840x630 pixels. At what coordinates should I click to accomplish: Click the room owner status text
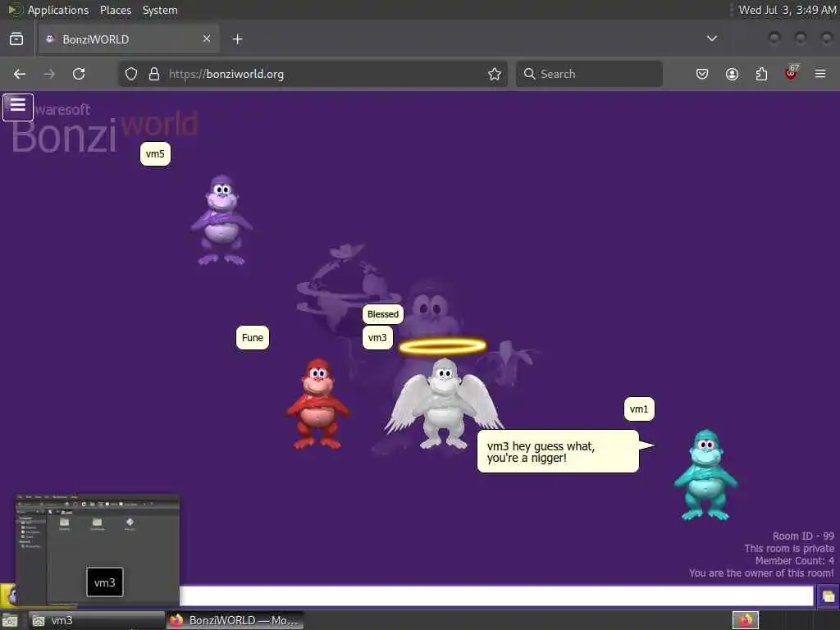[x=761, y=573]
